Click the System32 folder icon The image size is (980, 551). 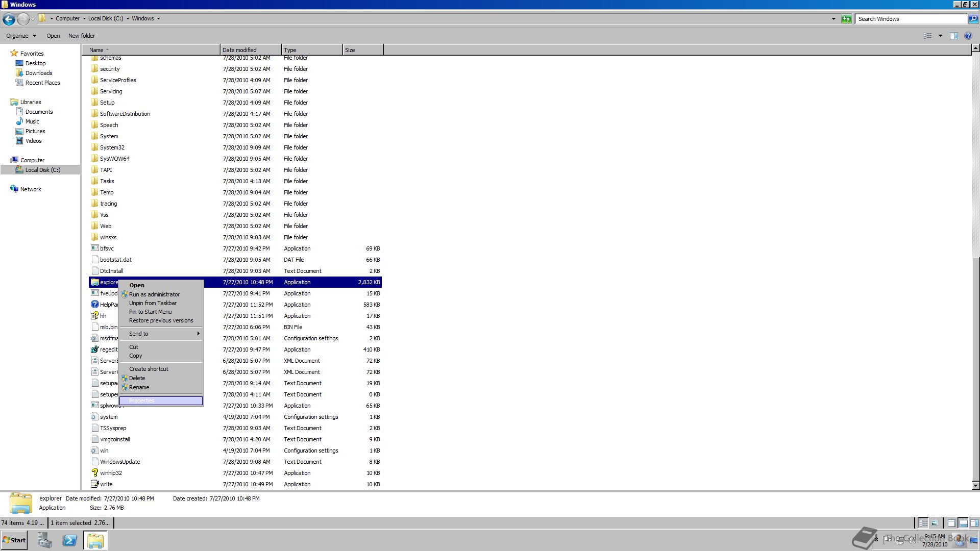click(x=94, y=147)
